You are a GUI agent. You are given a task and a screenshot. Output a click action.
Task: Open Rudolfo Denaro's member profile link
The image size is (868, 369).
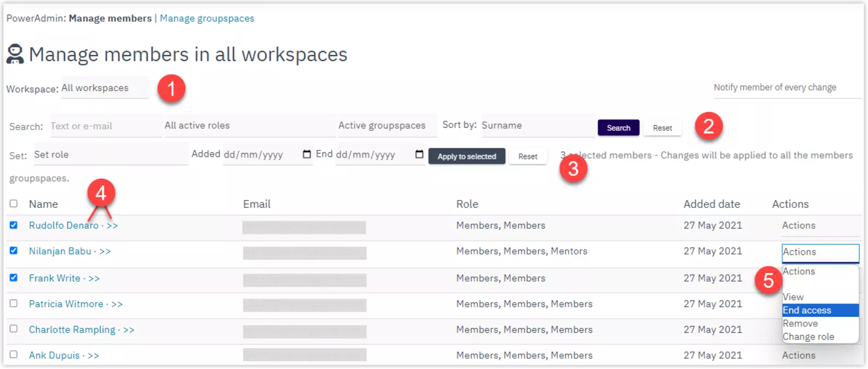[x=63, y=225]
